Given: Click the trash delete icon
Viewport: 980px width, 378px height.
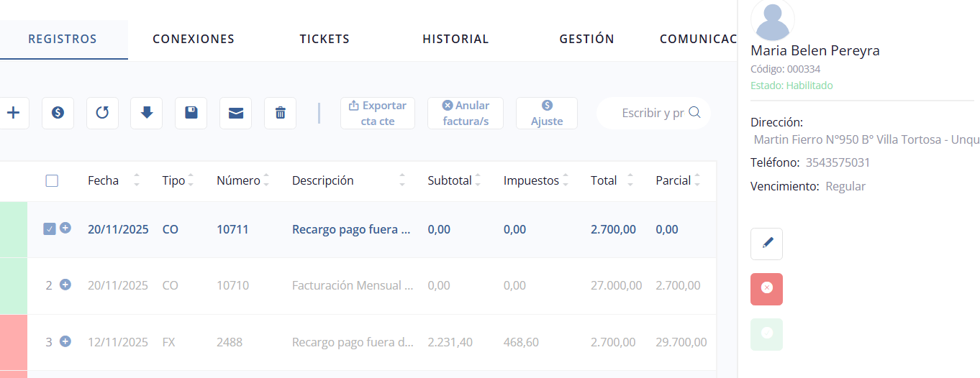Looking at the screenshot, I should pyautogui.click(x=280, y=113).
